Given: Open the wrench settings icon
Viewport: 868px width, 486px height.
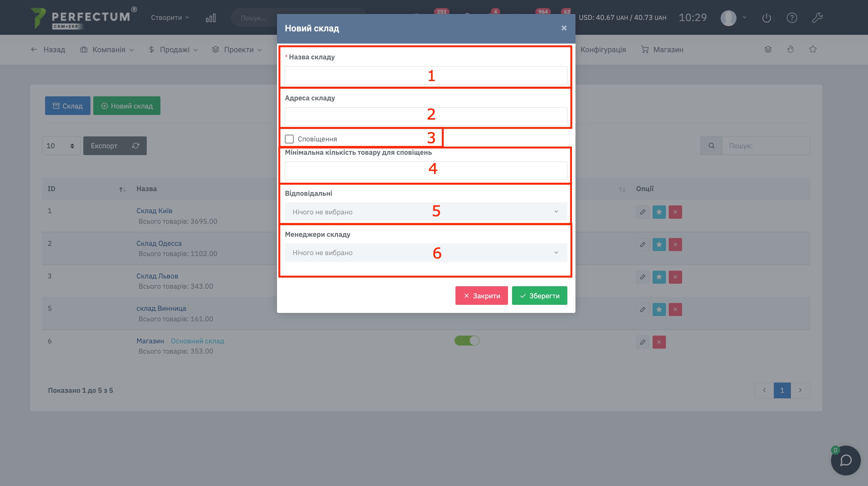Looking at the screenshot, I should coord(817,17).
